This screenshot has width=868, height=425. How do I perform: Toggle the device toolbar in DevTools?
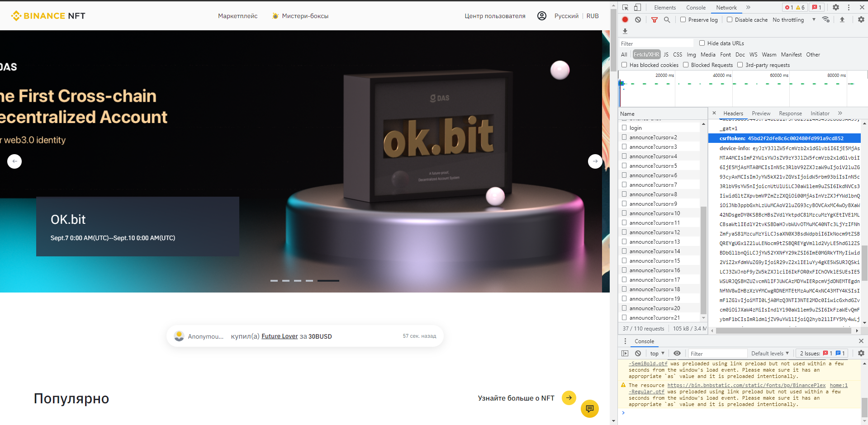(x=637, y=7)
